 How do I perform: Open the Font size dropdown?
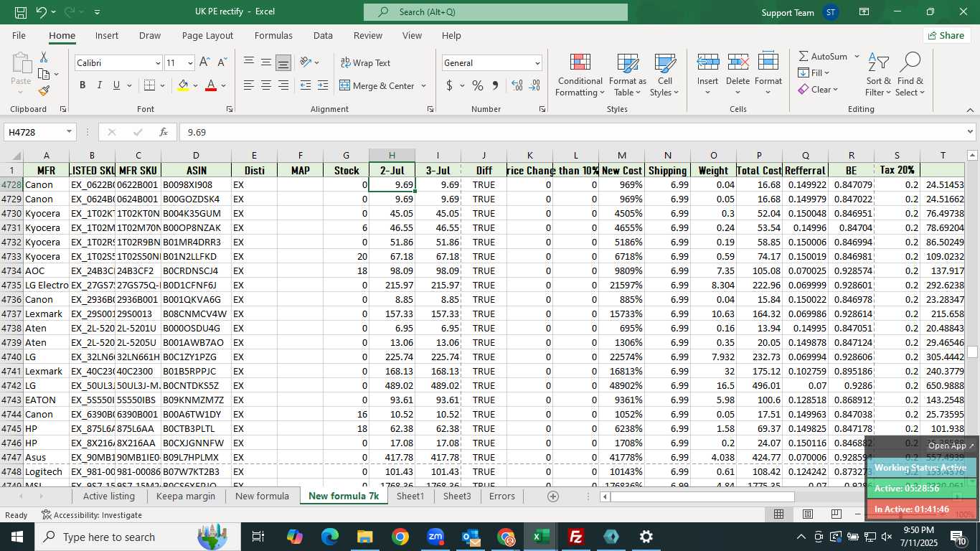[189, 63]
